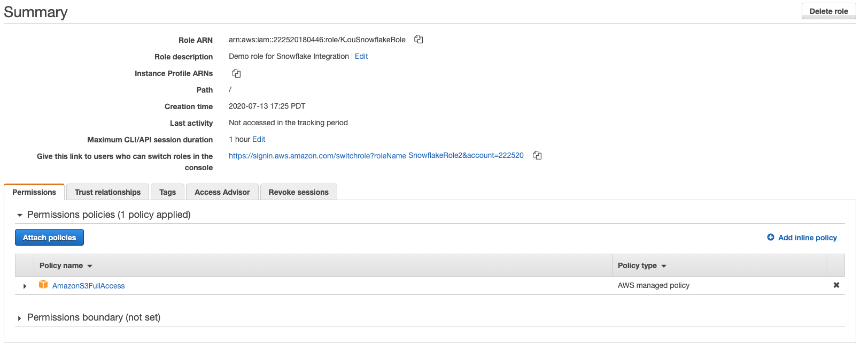The width and height of the screenshot is (868, 350).
Task: Copy the Instance Profile ARNs value
Action: click(x=236, y=73)
